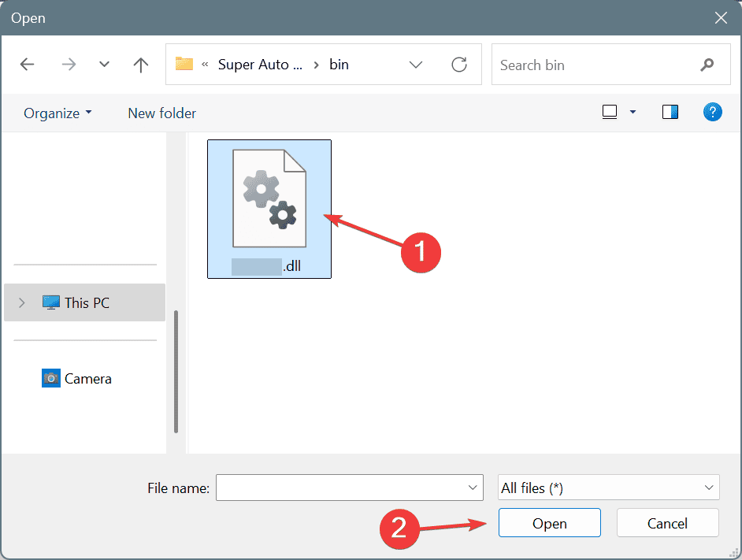The image size is (742, 560).
Task: Open the address bar history dropdown
Action: pyautogui.click(x=415, y=65)
